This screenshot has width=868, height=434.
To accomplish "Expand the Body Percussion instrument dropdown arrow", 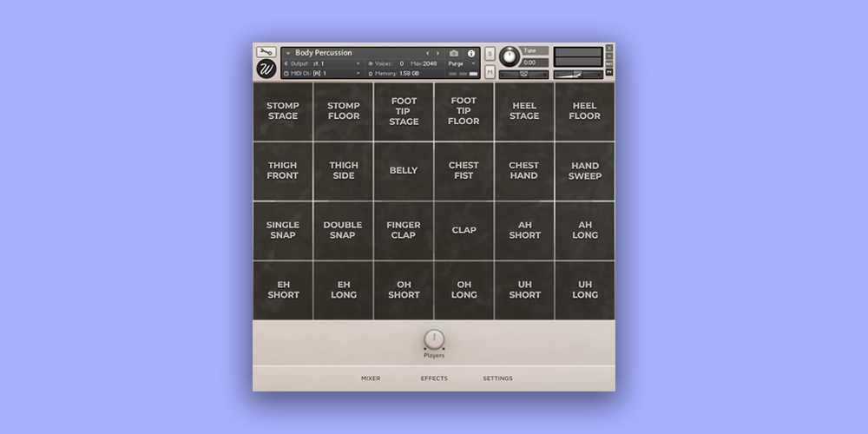I will pyautogui.click(x=288, y=53).
